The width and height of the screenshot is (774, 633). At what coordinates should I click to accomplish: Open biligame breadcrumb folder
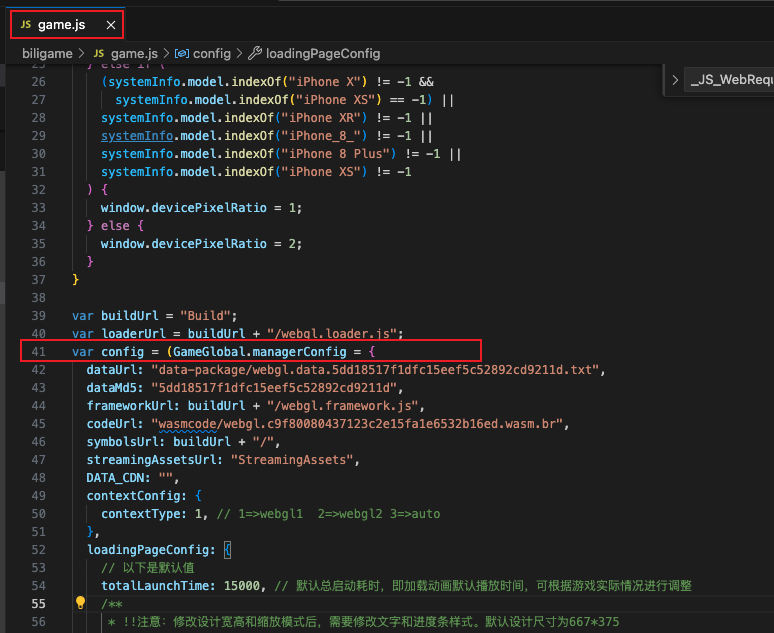47,53
